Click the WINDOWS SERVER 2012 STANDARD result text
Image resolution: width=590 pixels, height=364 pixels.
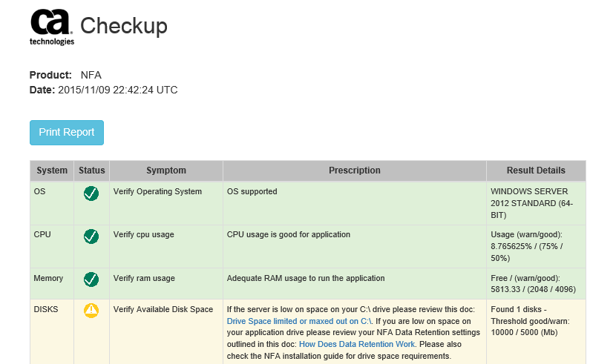(x=531, y=203)
